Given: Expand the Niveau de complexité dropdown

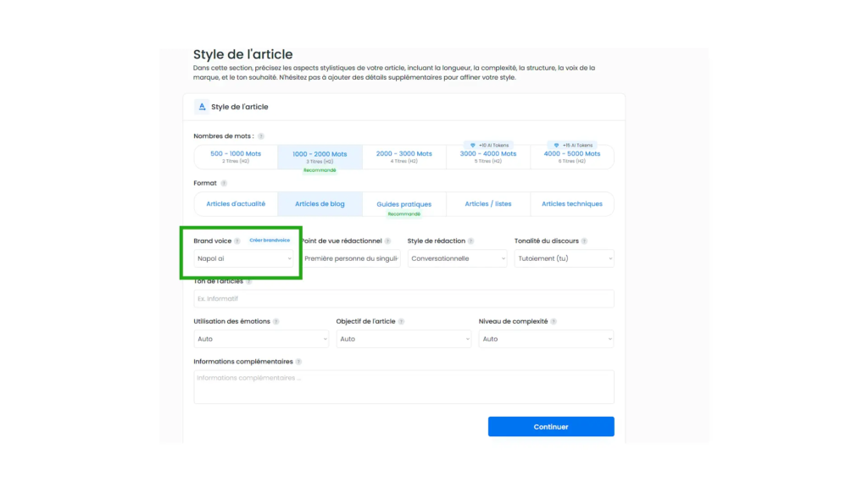Looking at the screenshot, I should pyautogui.click(x=547, y=339).
